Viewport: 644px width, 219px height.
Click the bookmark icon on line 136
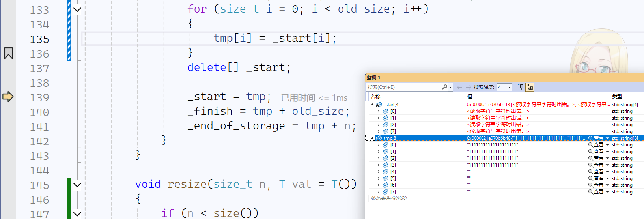[x=8, y=53]
